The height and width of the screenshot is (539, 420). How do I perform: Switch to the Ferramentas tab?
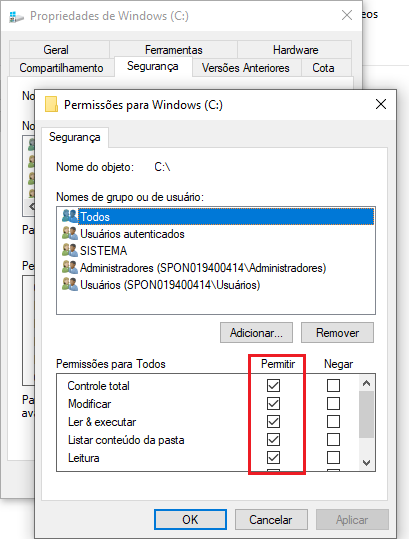pyautogui.click(x=174, y=50)
